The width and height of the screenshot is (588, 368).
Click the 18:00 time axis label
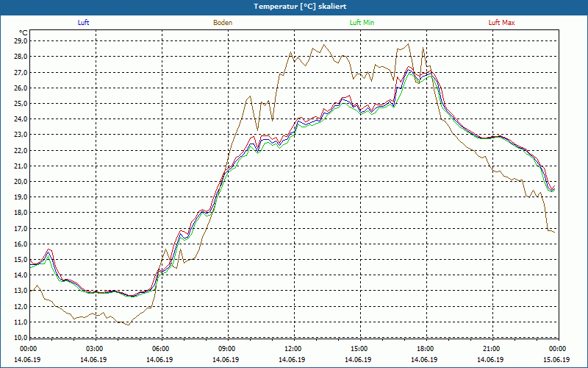425,349
